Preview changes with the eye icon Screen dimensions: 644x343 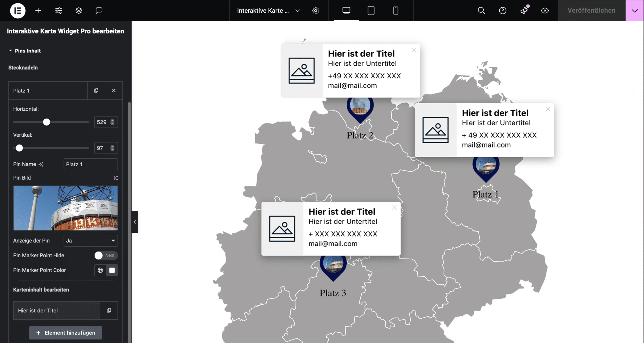click(x=545, y=11)
